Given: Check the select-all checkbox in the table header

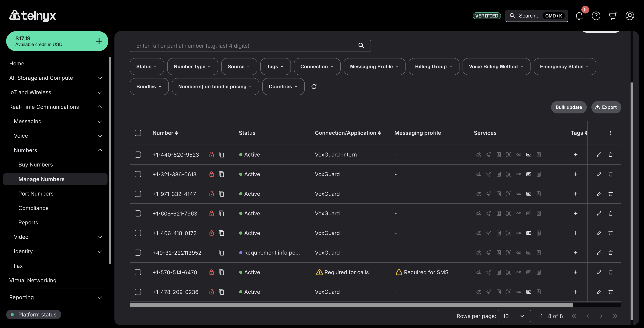Looking at the screenshot, I should (138, 133).
